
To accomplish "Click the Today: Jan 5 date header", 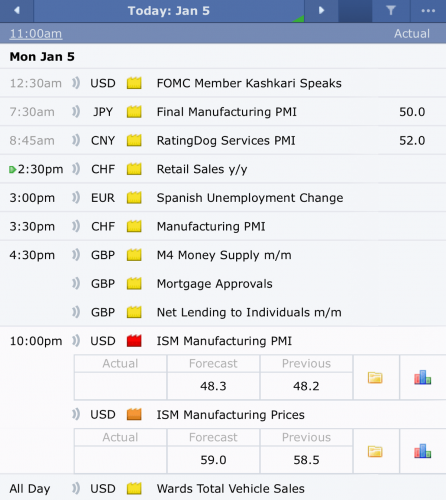I will point(169,11).
